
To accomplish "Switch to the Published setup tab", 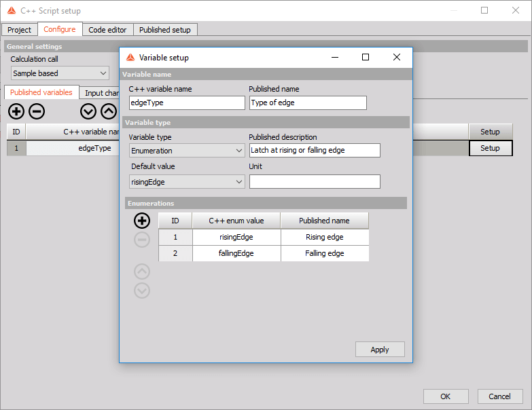I will tap(165, 30).
